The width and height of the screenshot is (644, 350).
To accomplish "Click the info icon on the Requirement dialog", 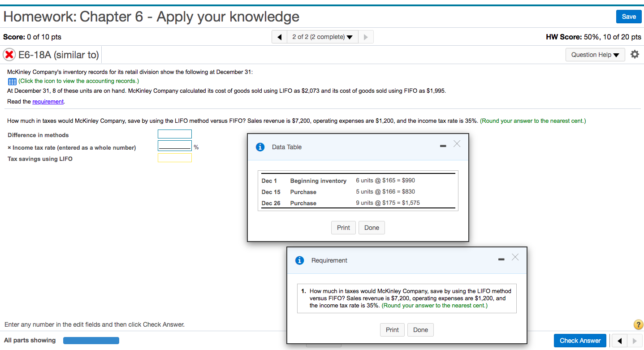I will tap(299, 260).
